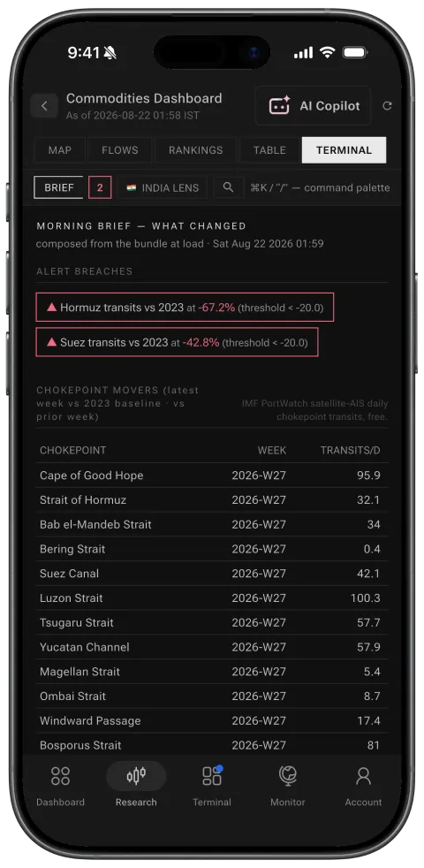
Task: Open the Suez transits alert breach
Action: (178, 342)
